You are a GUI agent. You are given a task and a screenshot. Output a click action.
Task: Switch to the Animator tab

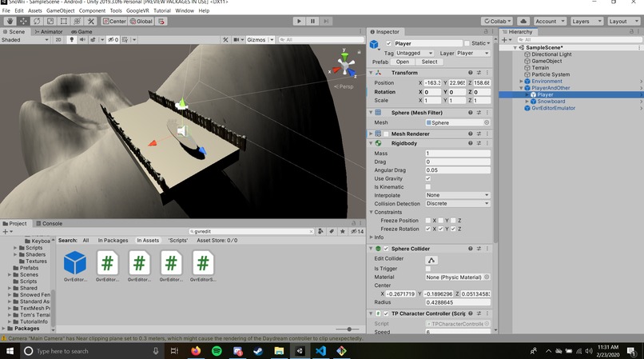(x=49, y=32)
